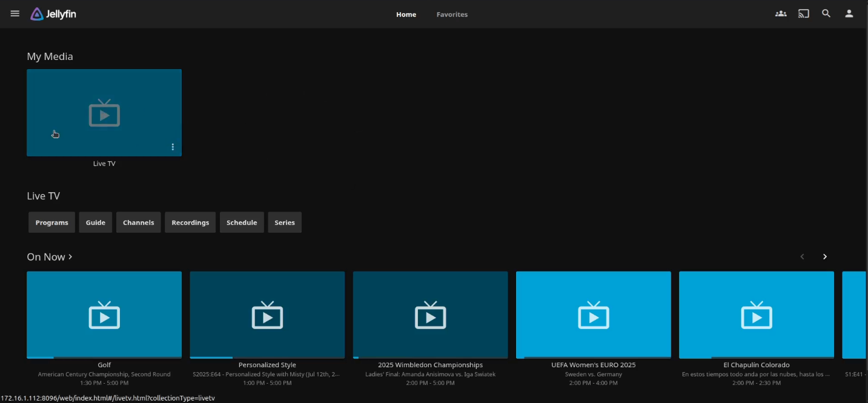The width and height of the screenshot is (868, 403).
Task: Click the 2025 Wimbledon Championships title
Action: [x=430, y=365]
